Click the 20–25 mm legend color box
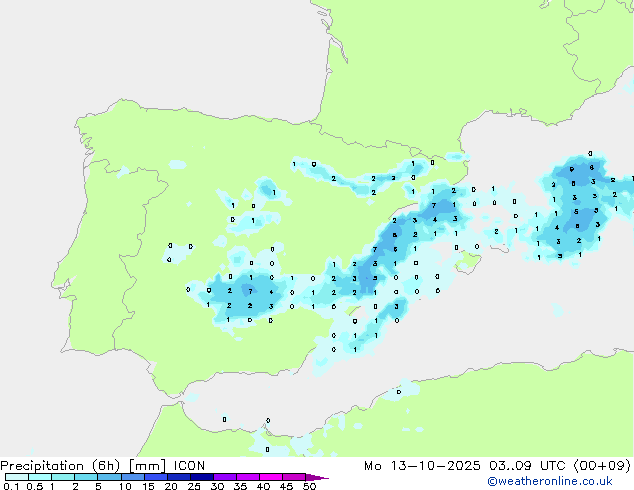The image size is (634, 490). click(179, 477)
